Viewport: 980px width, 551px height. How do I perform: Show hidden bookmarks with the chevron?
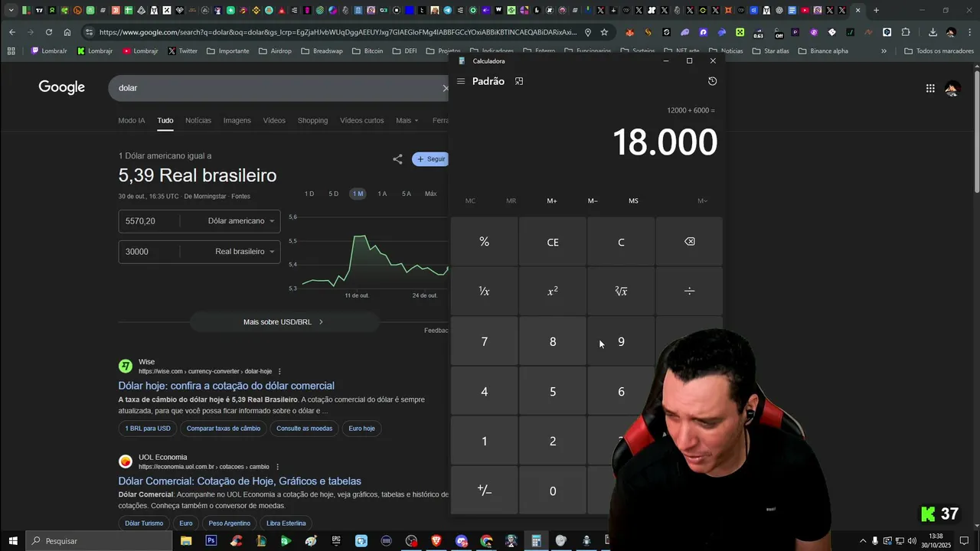point(884,51)
